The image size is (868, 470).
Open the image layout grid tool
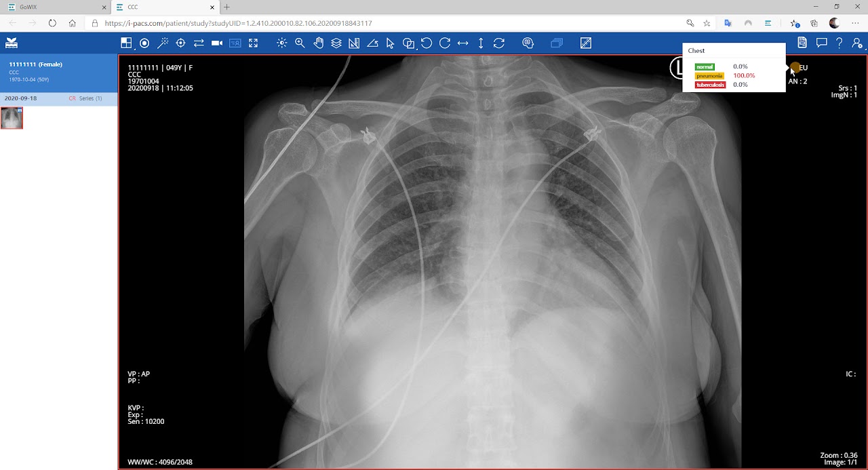click(x=126, y=43)
